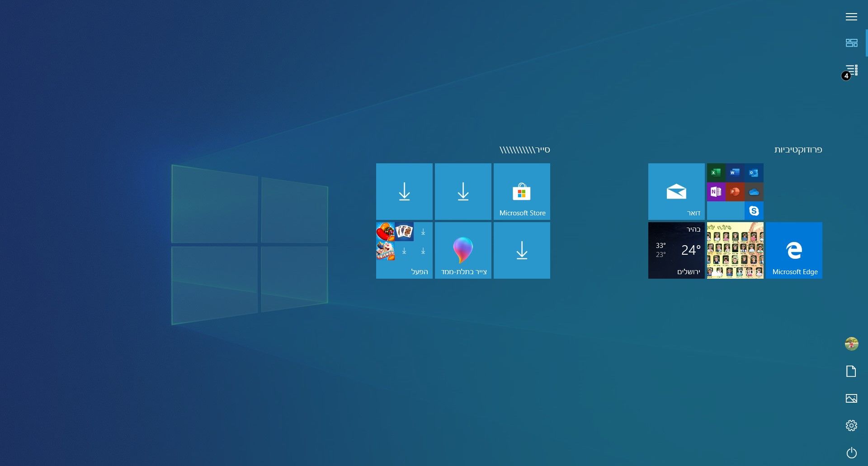Click the Candy Crush Saga icon

(x=385, y=232)
